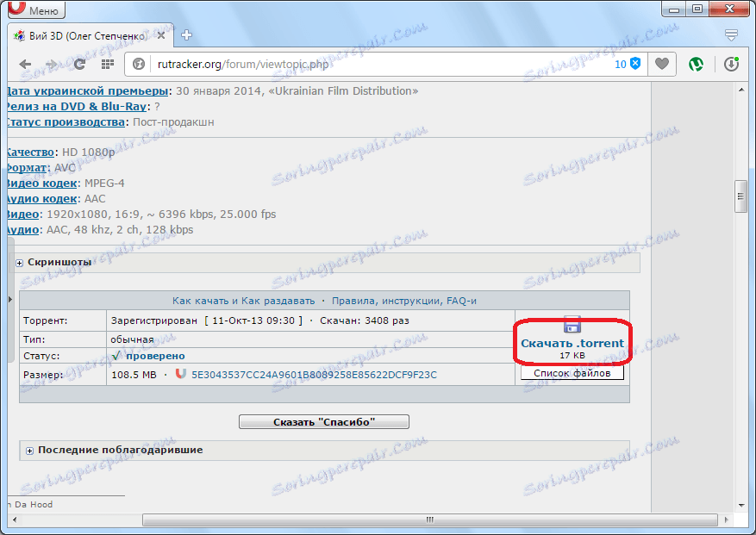This screenshot has width=756, height=535.
Task: Click the back navigation arrow
Action: pyautogui.click(x=25, y=64)
